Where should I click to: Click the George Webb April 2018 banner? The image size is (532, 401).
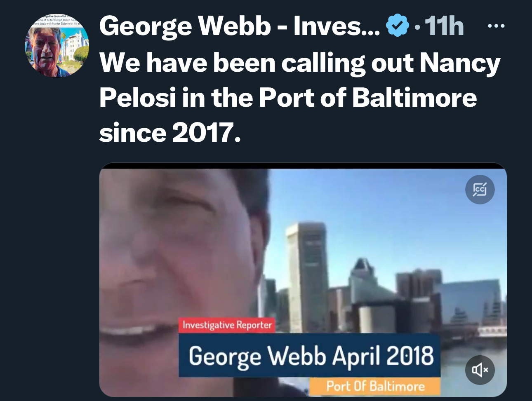310,355
